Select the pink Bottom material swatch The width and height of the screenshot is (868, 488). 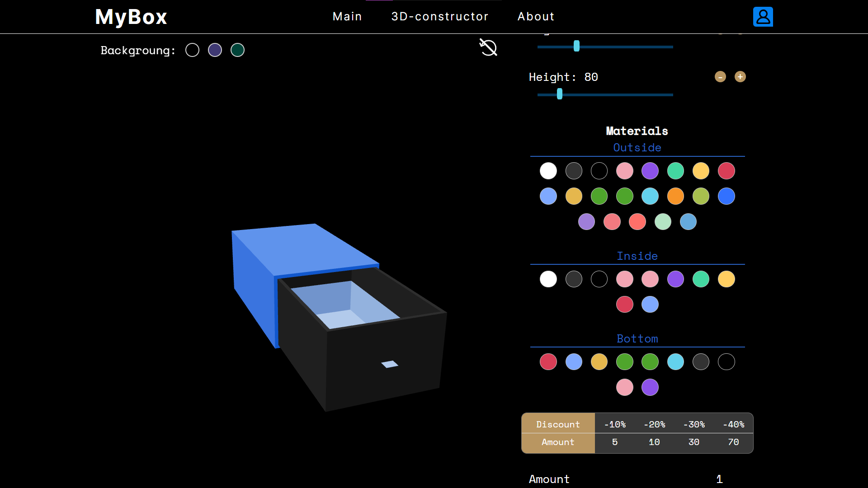(x=624, y=387)
